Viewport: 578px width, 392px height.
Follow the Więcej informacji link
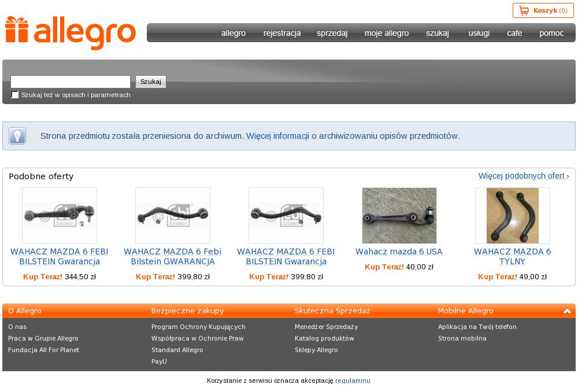coord(277,136)
